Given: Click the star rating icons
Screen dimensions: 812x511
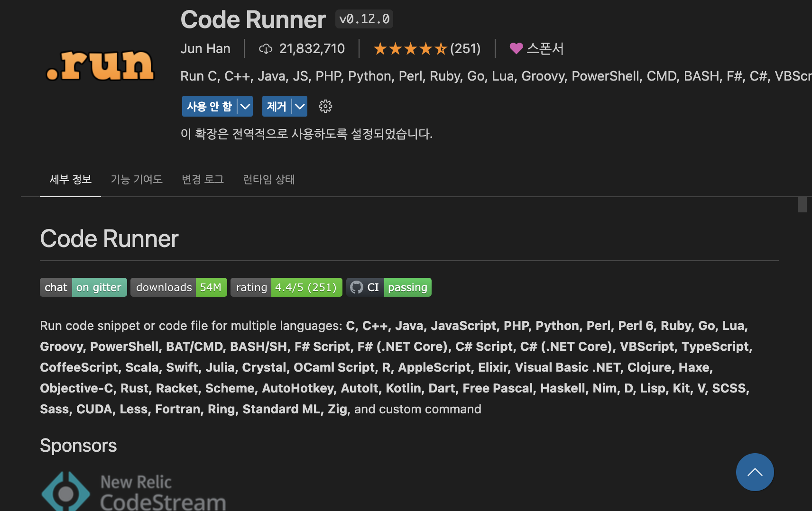Looking at the screenshot, I should pos(410,49).
